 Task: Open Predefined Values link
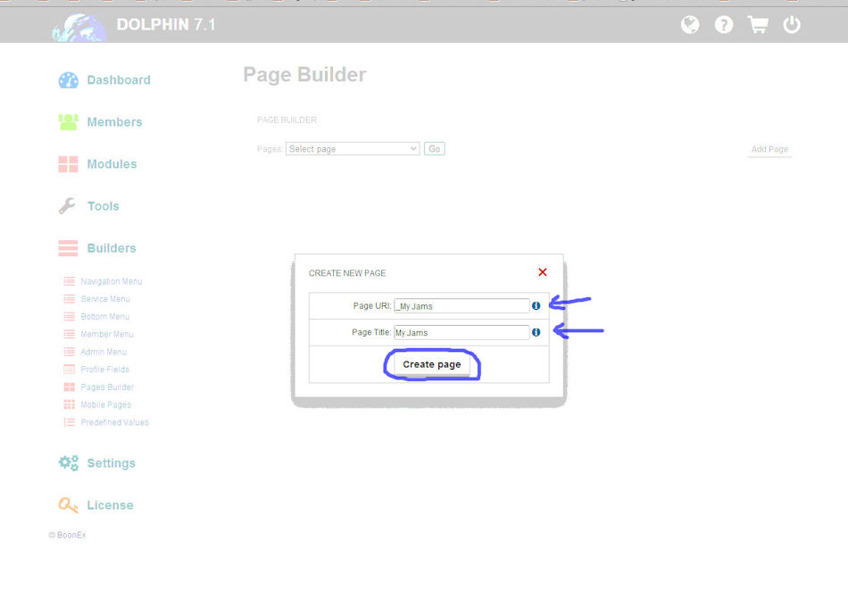pyautogui.click(x=114, y=422)
